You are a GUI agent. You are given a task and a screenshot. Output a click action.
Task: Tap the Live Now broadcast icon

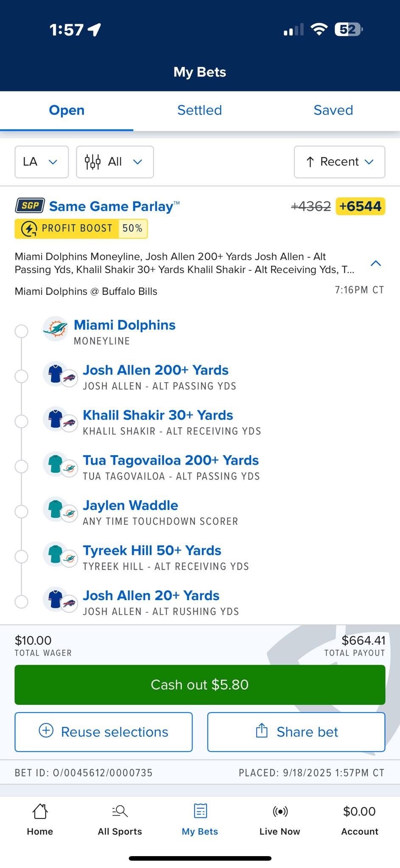[280, 811]
